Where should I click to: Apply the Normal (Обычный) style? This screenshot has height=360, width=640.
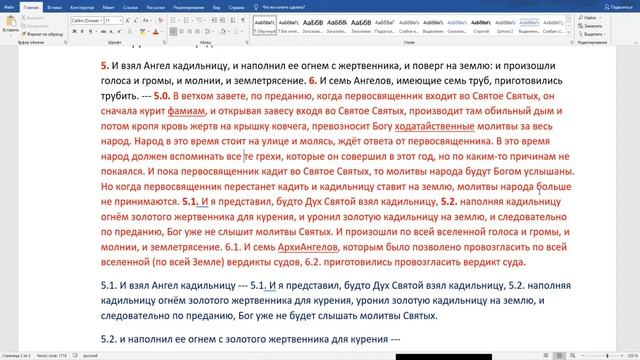(264, 26)
